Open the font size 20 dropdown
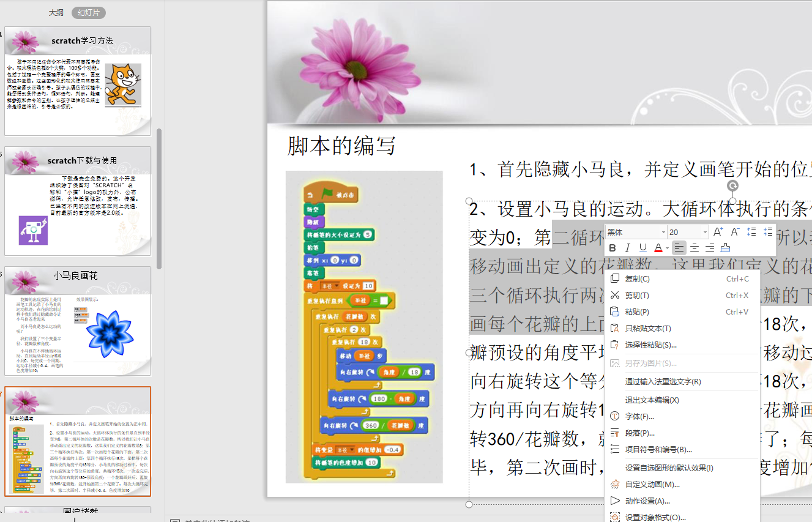 click(705, 233)
